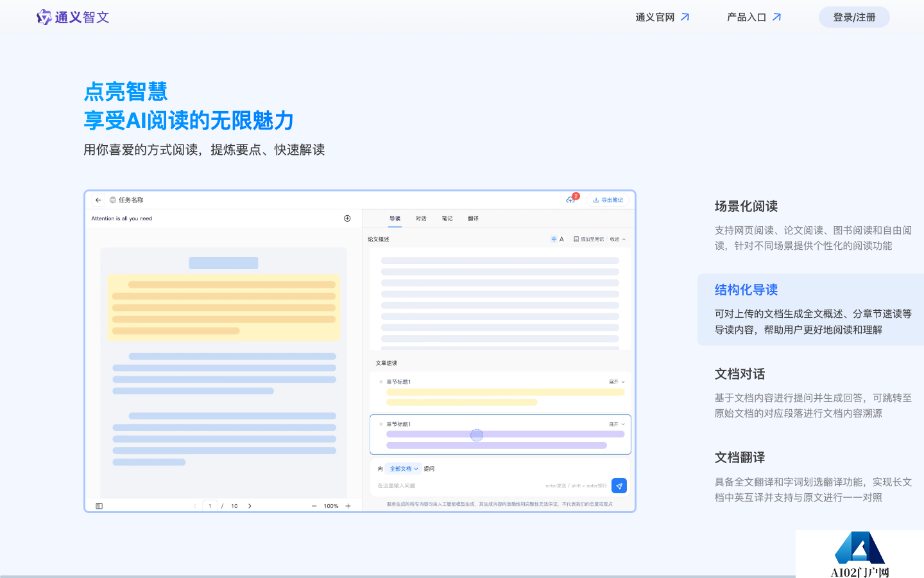Click the Tongyi Zhiwen logo
The height and width of the screenshot is (578, 924).
pyautogui.click(x=73, y=17)
